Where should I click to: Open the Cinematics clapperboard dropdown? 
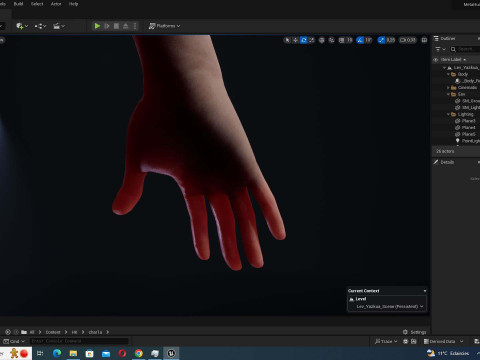[59, 26]
